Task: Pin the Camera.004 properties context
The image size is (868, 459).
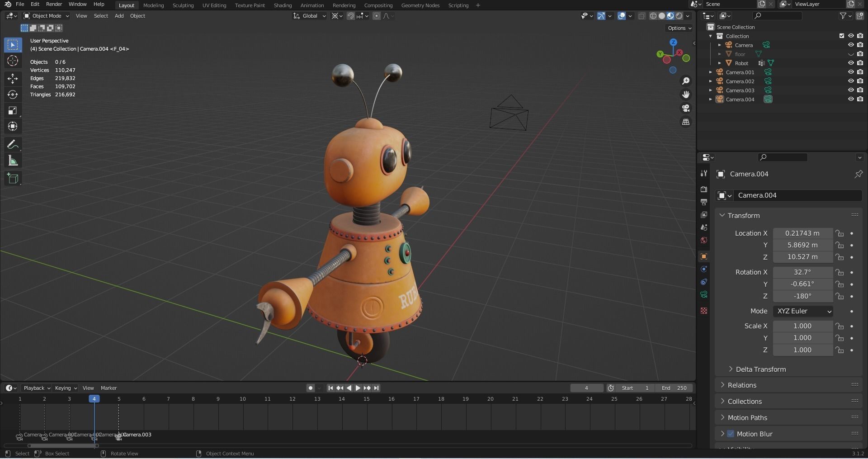Action: [x=858, y=174]
